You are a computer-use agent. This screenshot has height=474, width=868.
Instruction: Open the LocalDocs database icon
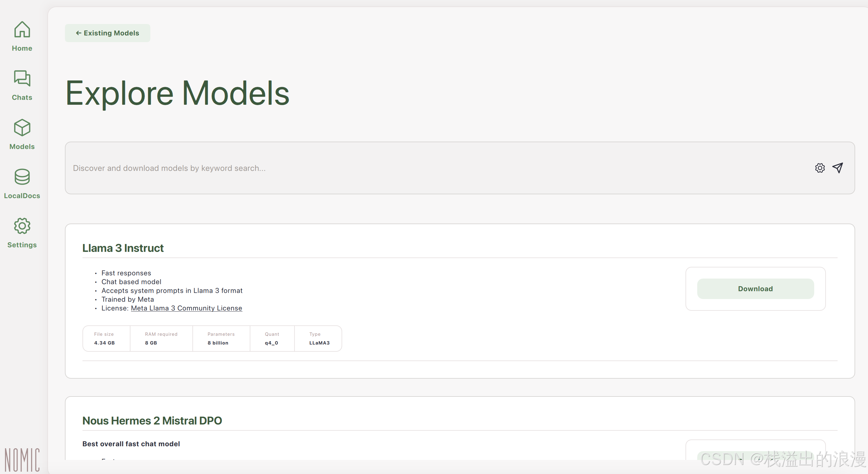coord(22,177)
